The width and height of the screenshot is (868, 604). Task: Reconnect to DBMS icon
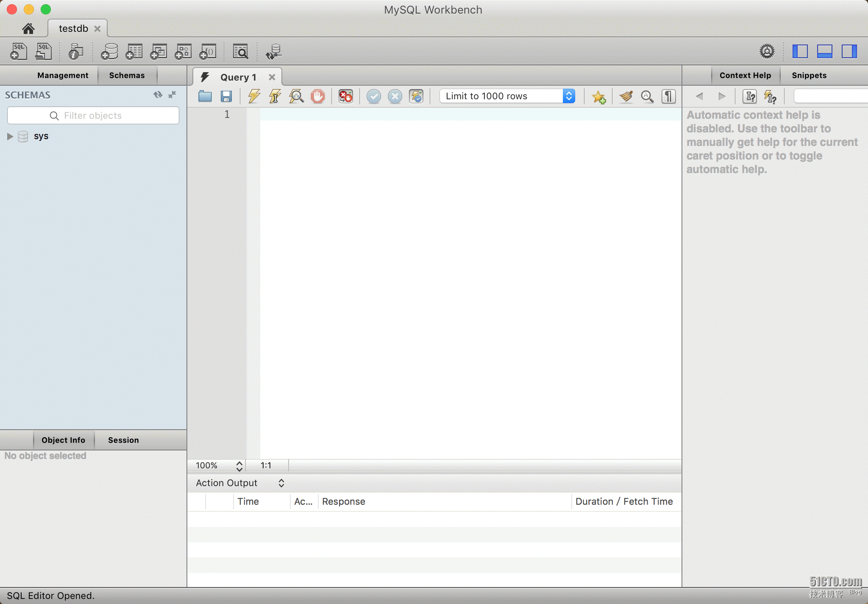[x=273, y=51]
